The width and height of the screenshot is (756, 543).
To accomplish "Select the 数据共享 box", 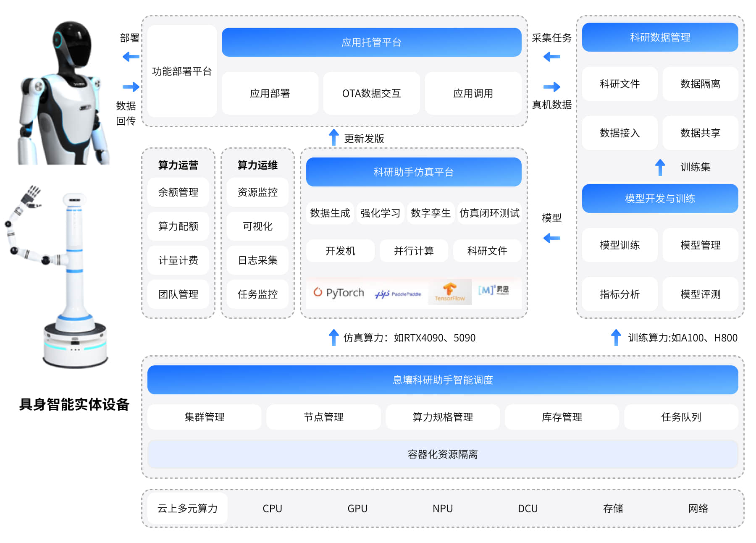I will (700, 133).
